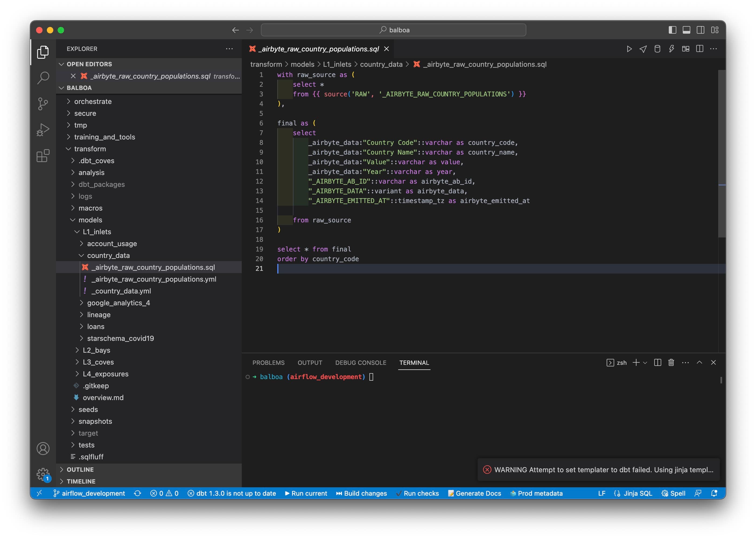Click the airflow_development branch in status bar

[x=89, y=493]
